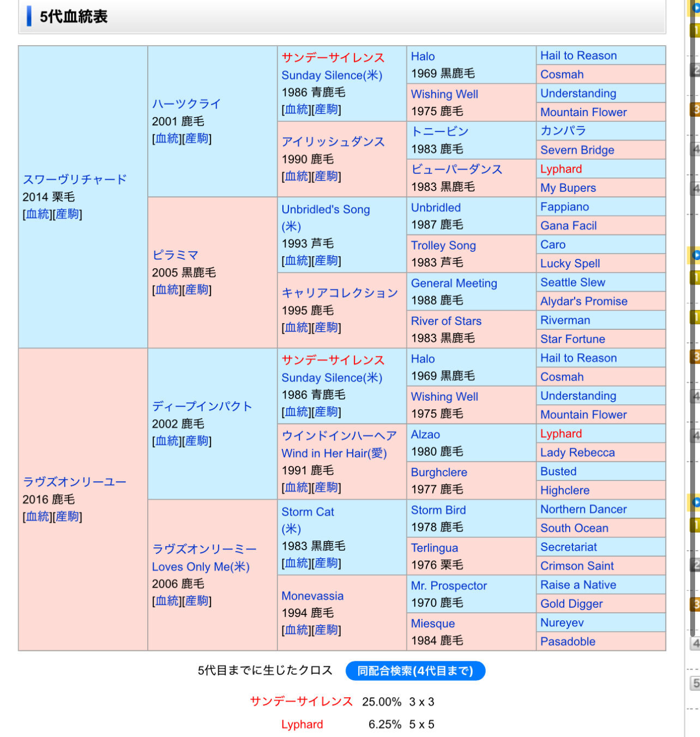The width and height of the screenshot is (700, 737).
Task: Open Northern Dancer horse link
Action: (583, 509)
